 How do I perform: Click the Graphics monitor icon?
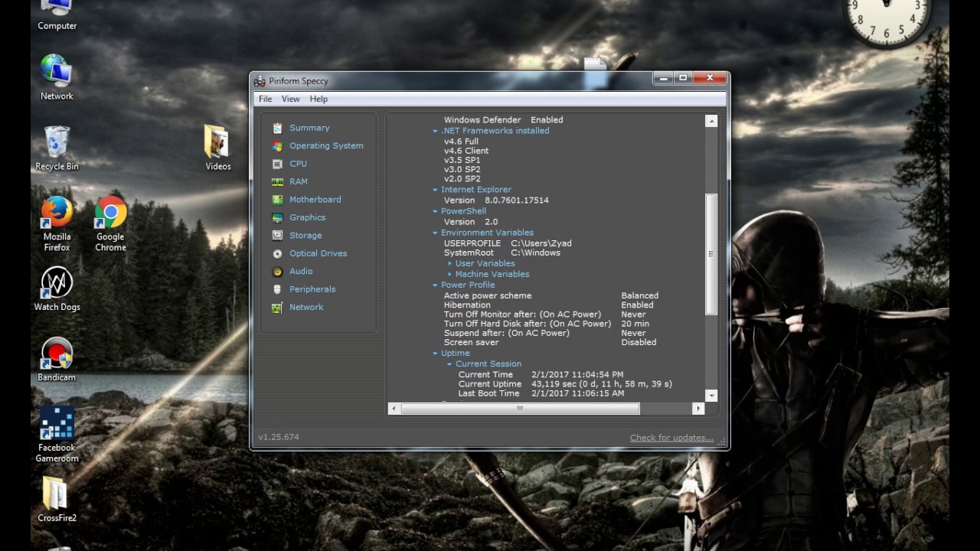[x=277, y=217]
